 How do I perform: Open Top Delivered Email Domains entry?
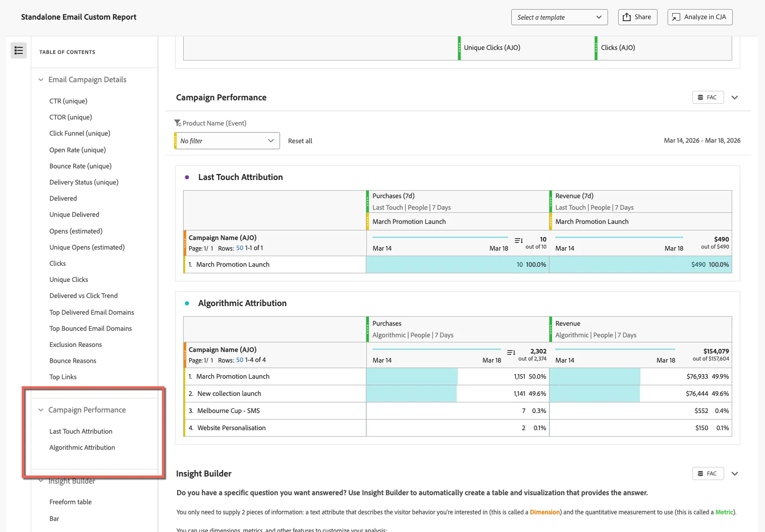92,312
